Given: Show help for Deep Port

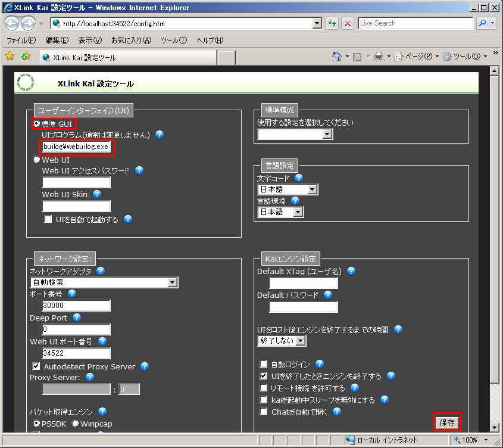Looking at the screenshot, I should pyautogui.click(x=77, y=318).
